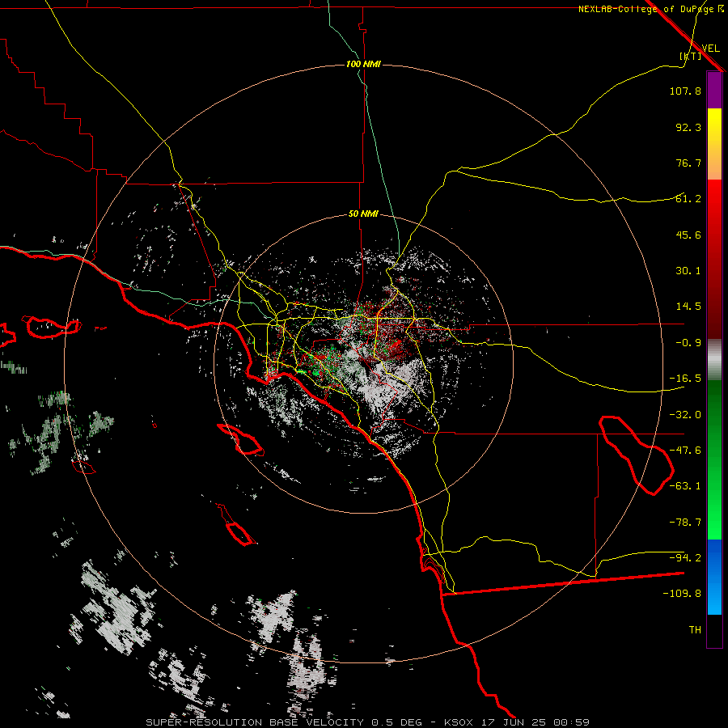Click the 100 NMI range ring label
728x728 pixels.
pos(363,64)
